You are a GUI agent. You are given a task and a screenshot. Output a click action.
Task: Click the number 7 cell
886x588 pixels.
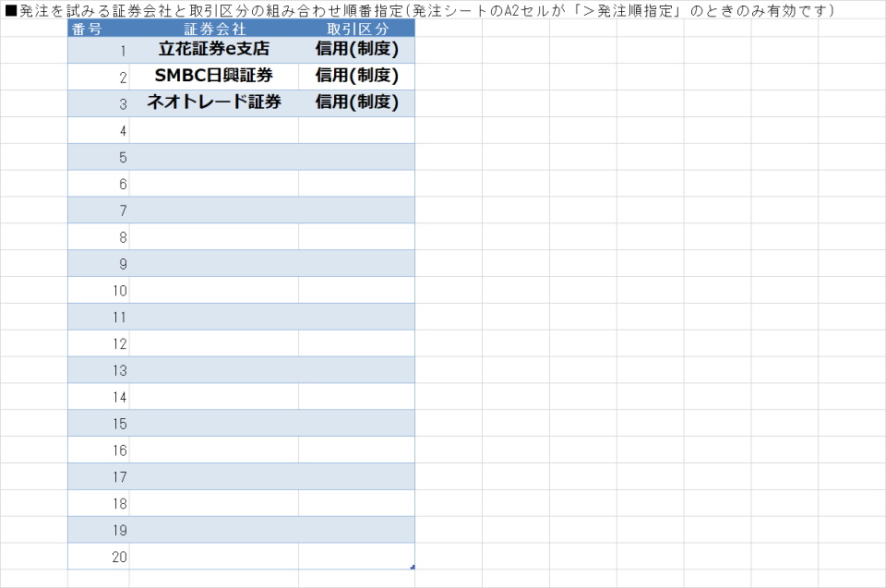(x=99, y=210)
